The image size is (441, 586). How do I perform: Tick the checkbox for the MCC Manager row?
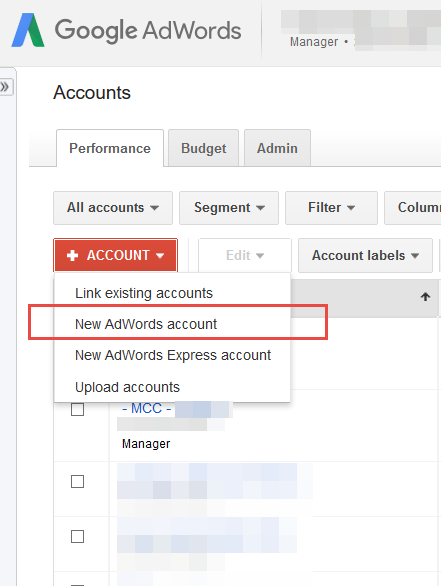click(x=77, y=410)
